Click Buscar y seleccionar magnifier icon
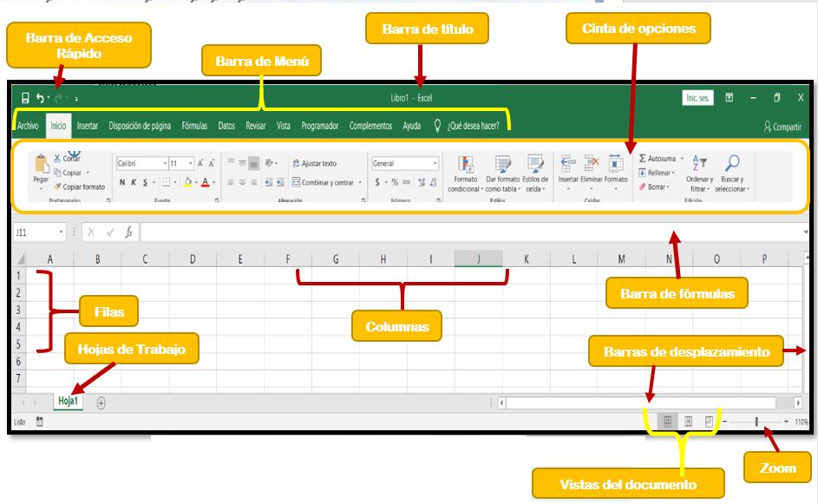Screen dimensions: 818x504 (x=732, y=163)
